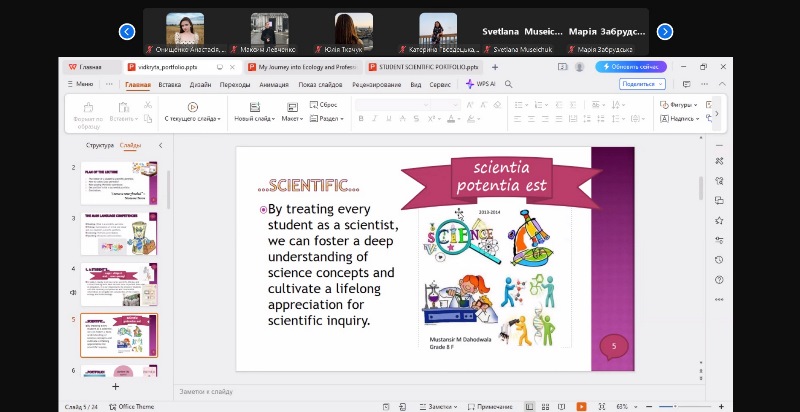Viewport: 800px width, 412px height.
Task: Click the add new slide plus icon
Action: [x=116, y=385]
